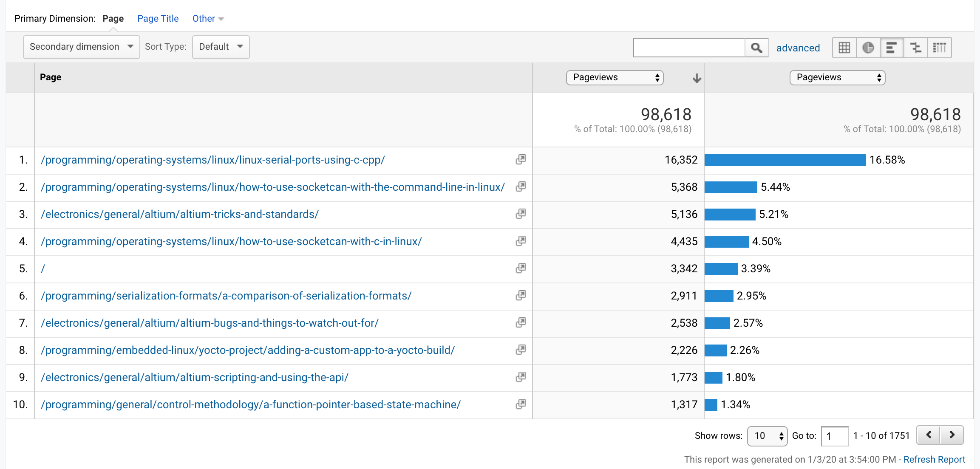Viewport: 980px width, 469px height.
Task: Click the search magnifier button
Action: [756, 48]
